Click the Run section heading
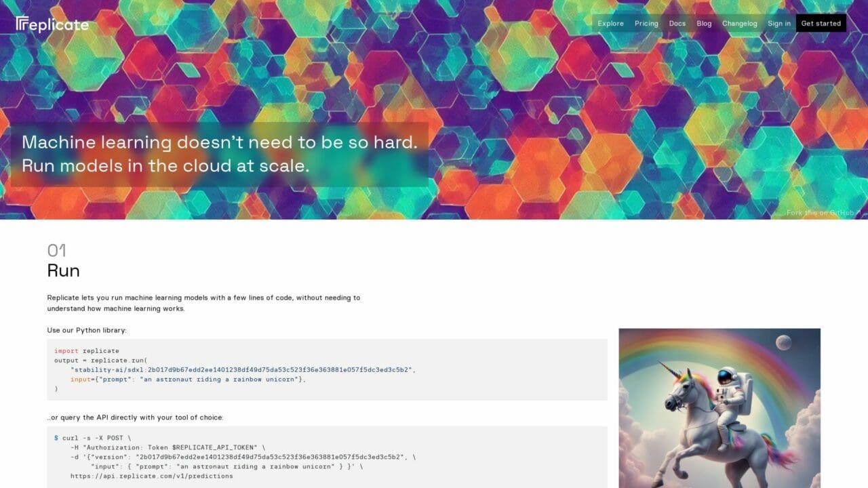 pyautogui.click(x=63, y=270)
